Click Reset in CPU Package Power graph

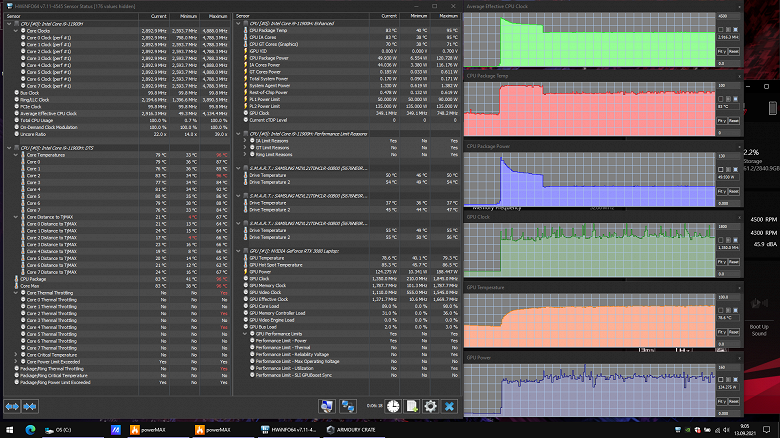coord(734,192)
